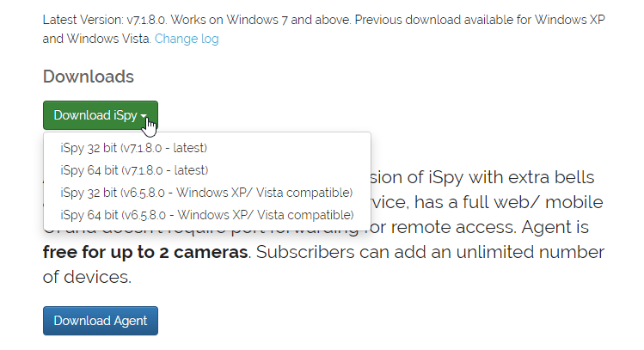644x350 pixels.
Task: Click the Downloads heading
Action: click(89, 77)
